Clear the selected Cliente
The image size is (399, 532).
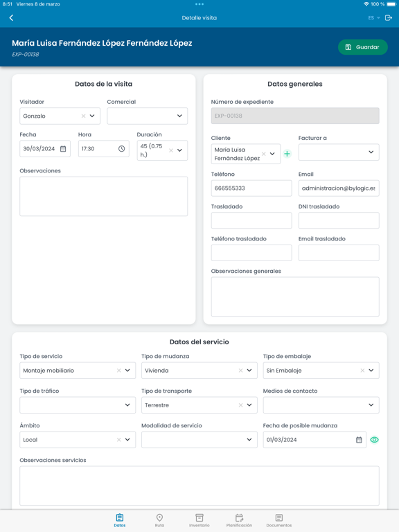pyautogui.click(x=264, y=154)
